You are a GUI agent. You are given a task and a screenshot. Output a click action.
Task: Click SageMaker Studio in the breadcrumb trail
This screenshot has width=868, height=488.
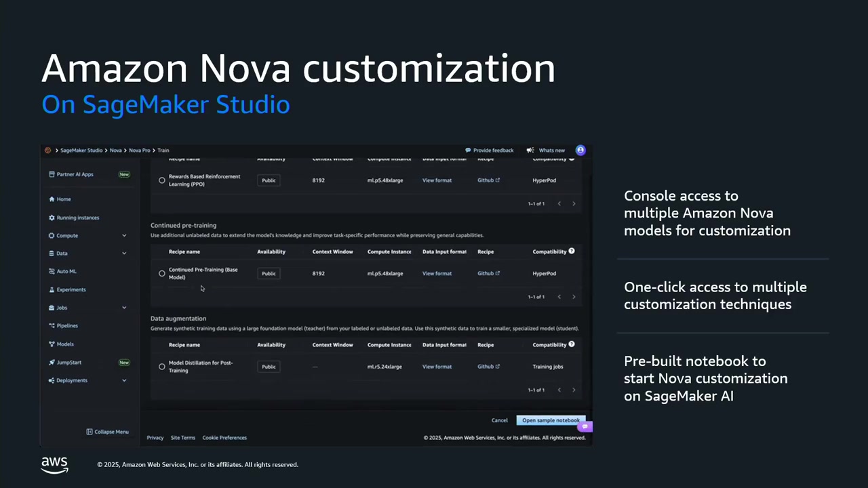tap(81, 150)
